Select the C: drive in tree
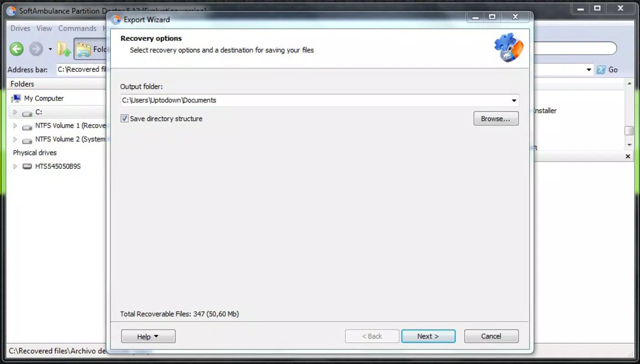The image size is (640, 364). point(39,112)
